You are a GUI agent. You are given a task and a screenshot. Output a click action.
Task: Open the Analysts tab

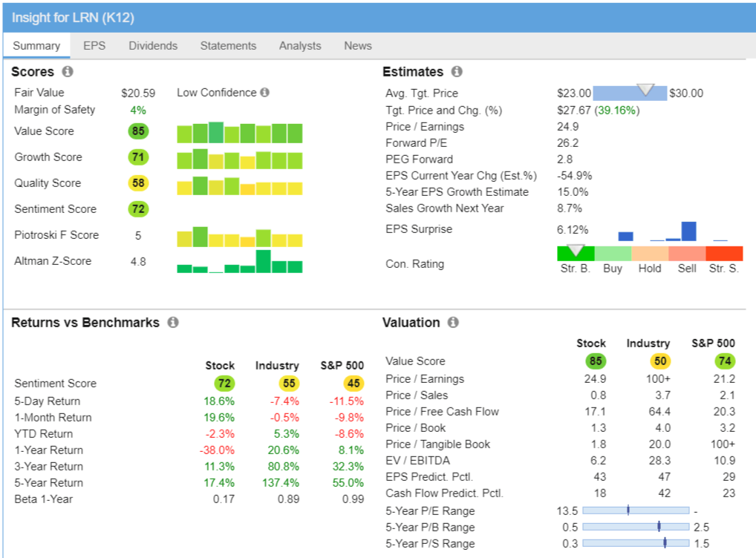pos(300,46)
